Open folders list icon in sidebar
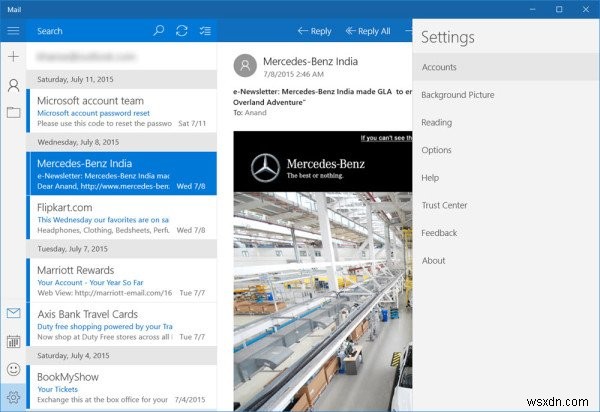The height and width of the screenshot is (412, 600). [x=13, y=112]
